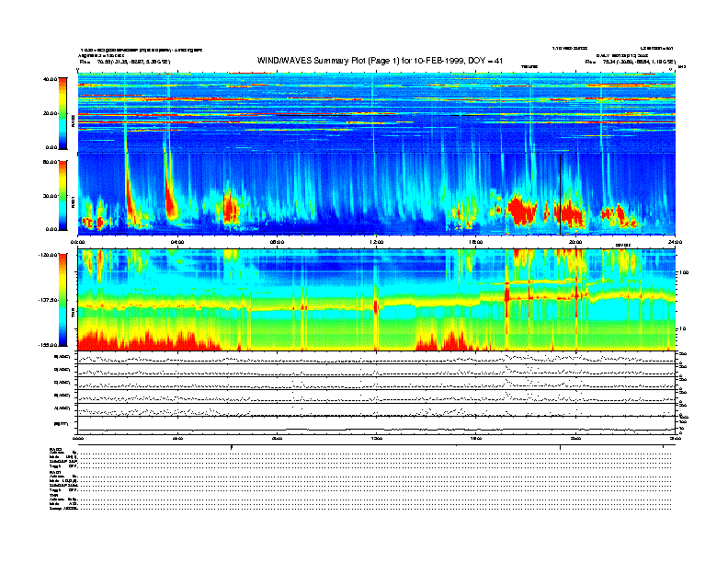Click the RAD2 heading in the bottom status block

[55, 449]
